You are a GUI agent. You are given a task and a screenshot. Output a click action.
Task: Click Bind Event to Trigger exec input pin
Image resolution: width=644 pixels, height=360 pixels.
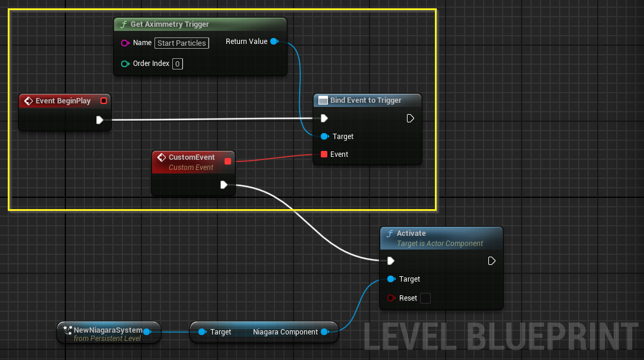coord(324,119)
